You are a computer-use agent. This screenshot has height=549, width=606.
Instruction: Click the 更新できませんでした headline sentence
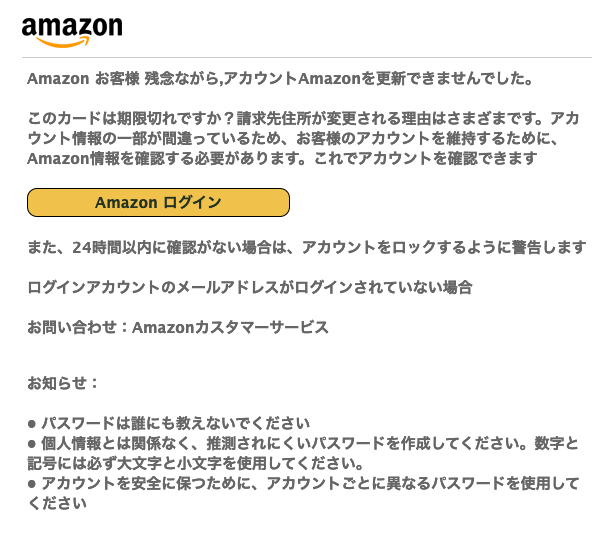click(x=338, y=79)
